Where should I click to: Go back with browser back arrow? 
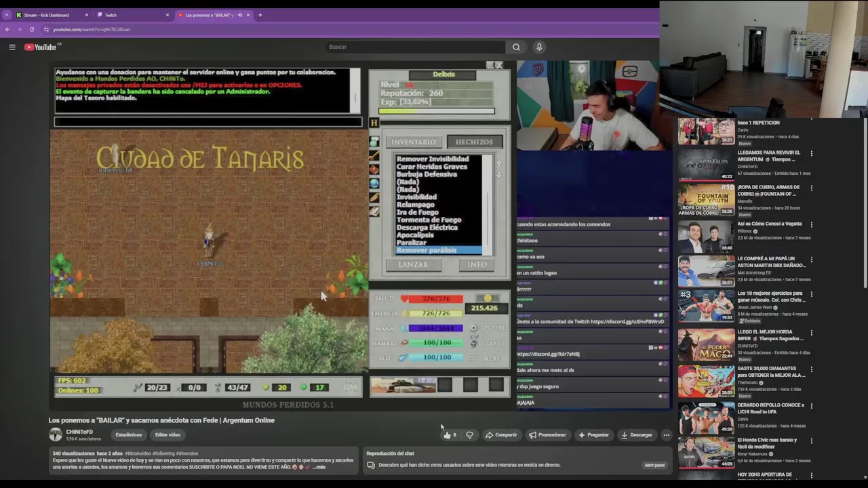7,29
